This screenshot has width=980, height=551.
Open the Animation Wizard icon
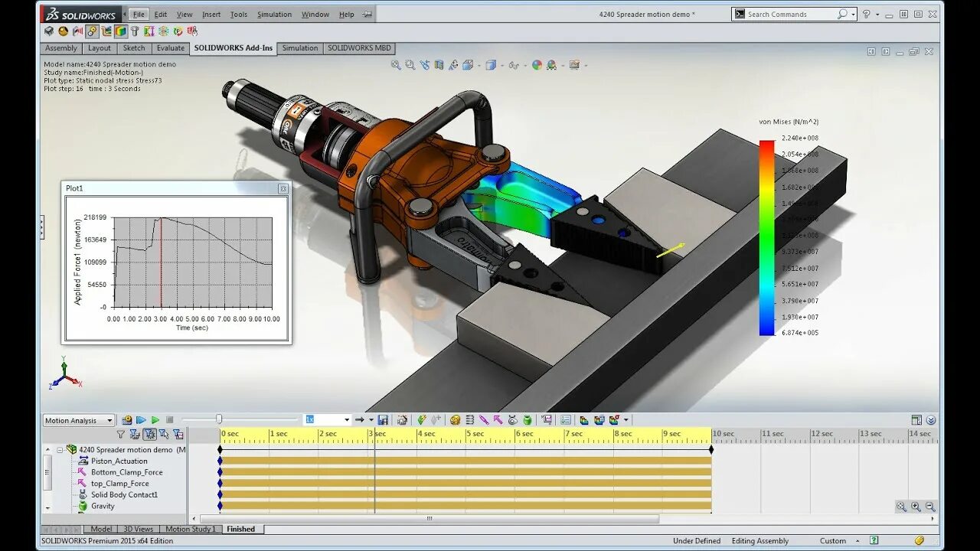click(402, 420)
